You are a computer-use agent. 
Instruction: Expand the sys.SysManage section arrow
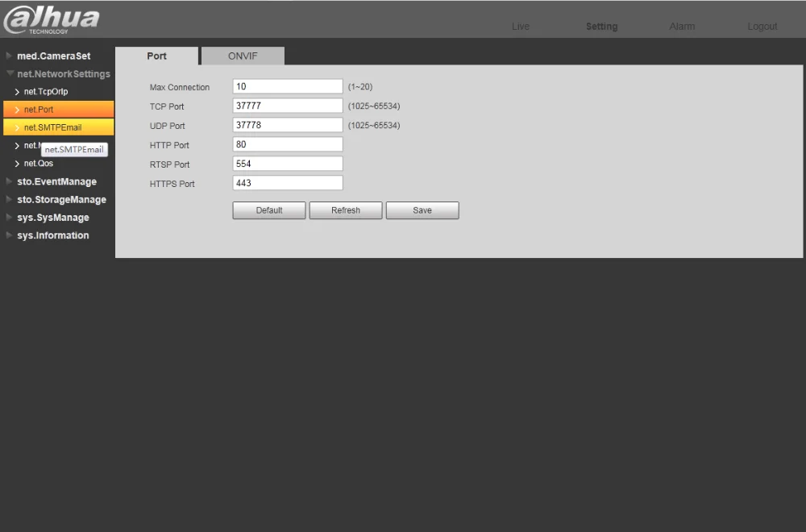tap(9, 217)
